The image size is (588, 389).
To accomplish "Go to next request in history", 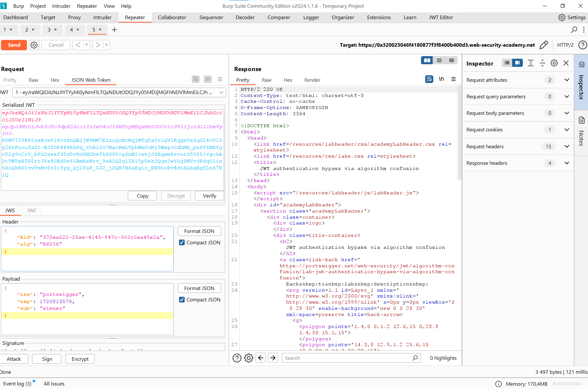I will pyautogui.click(x=98, y=45).
